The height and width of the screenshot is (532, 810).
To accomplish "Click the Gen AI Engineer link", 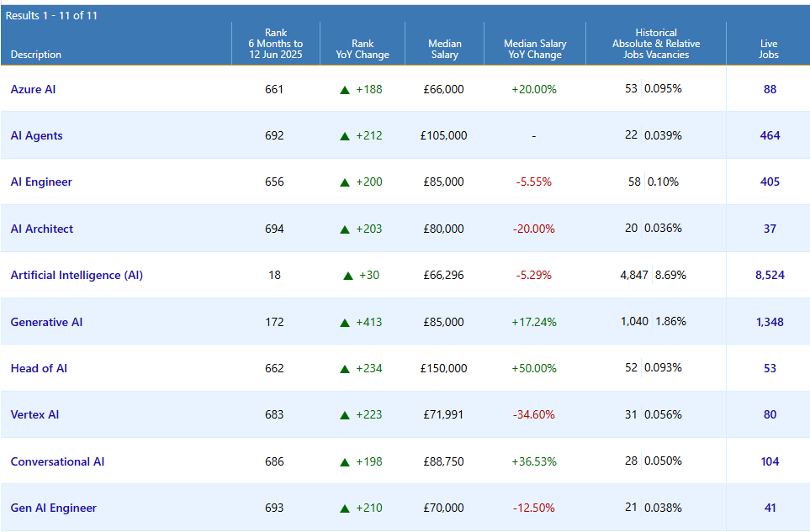I will [x=53, y=508].
